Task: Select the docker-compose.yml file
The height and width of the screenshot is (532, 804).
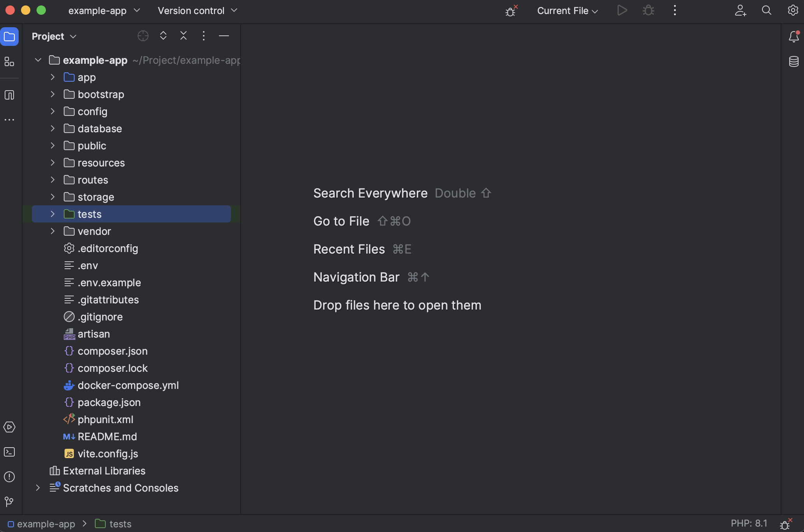Action: pos(128,385)
